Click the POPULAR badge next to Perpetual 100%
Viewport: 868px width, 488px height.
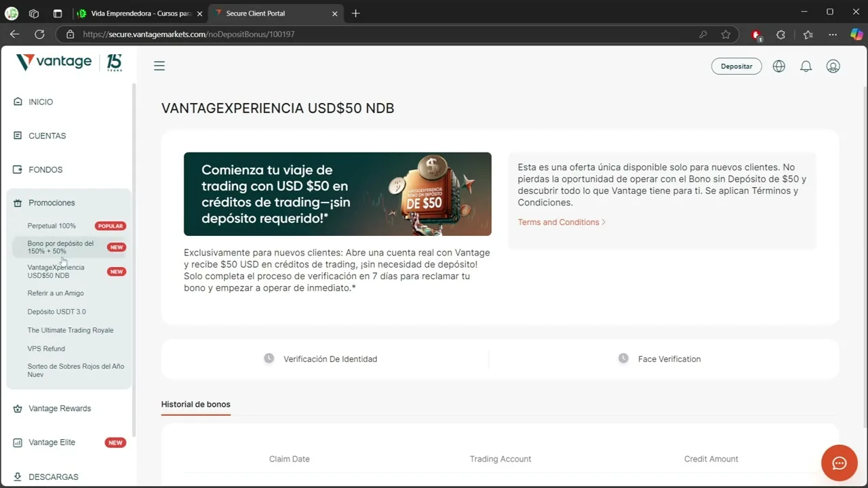click(x=111, y=226)
